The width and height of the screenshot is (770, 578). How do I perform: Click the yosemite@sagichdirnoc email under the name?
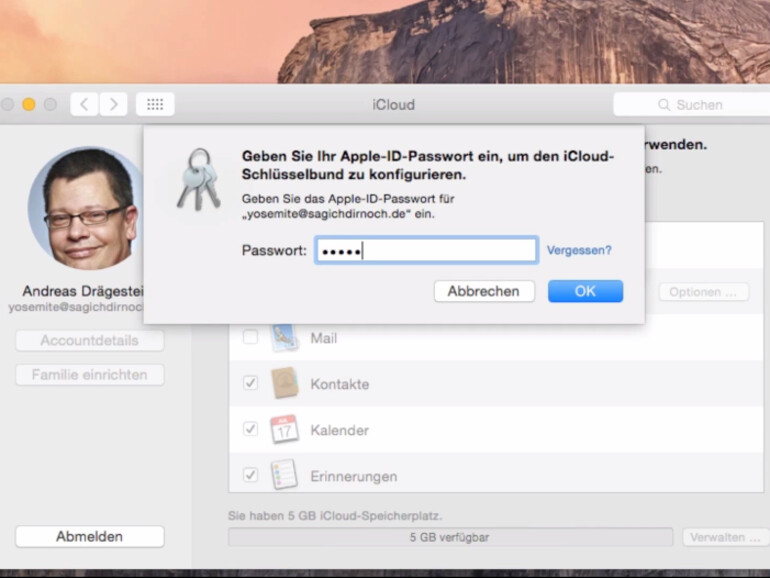tap(76, 307)
